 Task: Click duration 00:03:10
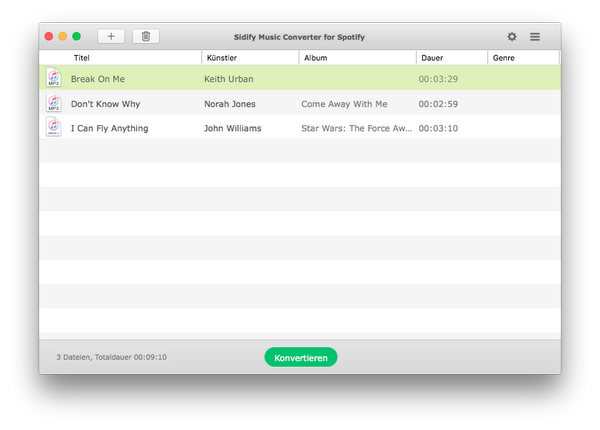pyautogui.click(x=438, y=129)
